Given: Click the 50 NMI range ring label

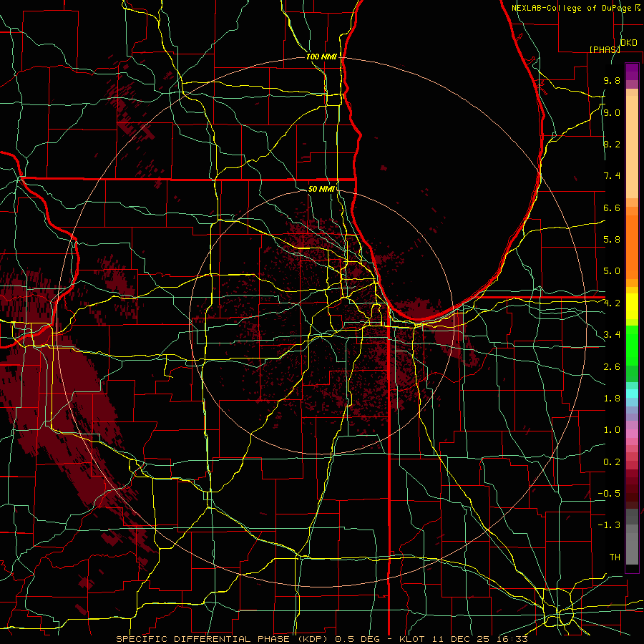Looking at the screenshot, I should (321, 189).
